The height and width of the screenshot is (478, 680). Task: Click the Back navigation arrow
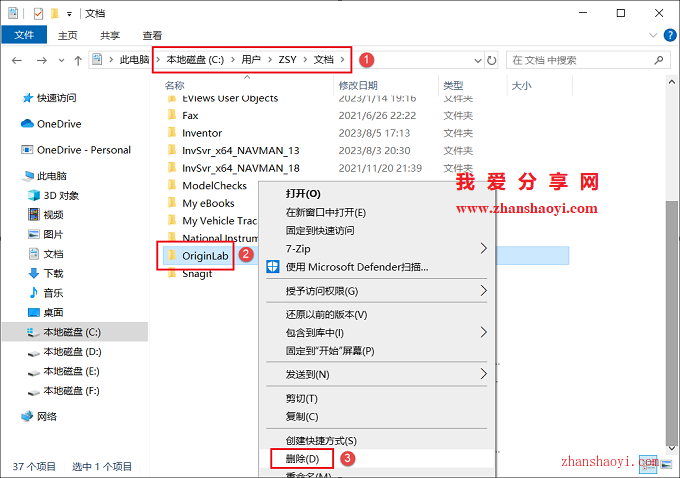[17, 60]
